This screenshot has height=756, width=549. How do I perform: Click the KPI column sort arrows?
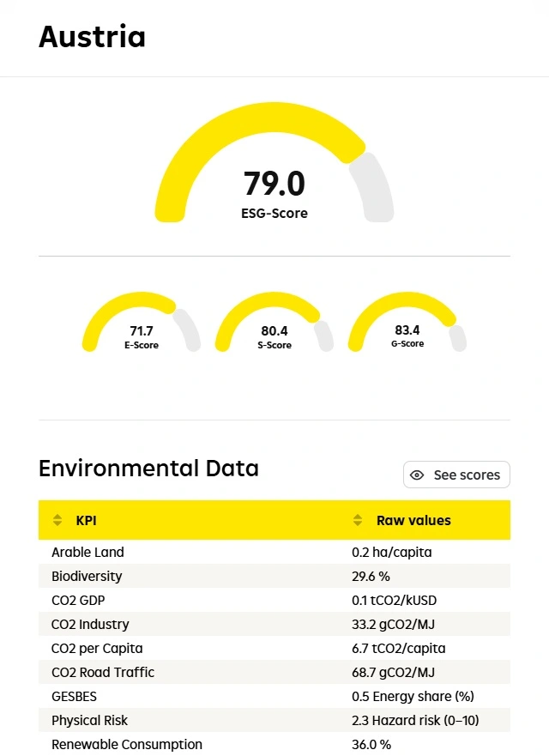(x=57, y=520)
